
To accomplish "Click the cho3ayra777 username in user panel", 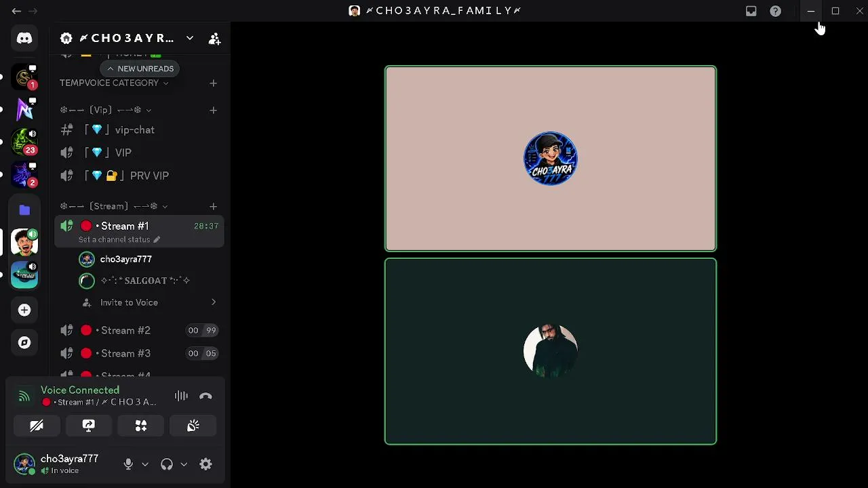I will point(69,459).
